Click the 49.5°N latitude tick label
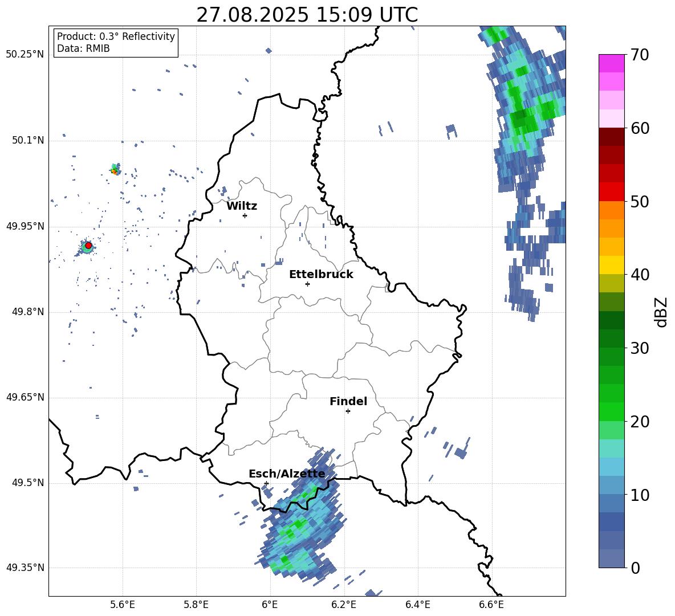Image resolution: width=675 pixels, height=616 pixels. (27, 483)
